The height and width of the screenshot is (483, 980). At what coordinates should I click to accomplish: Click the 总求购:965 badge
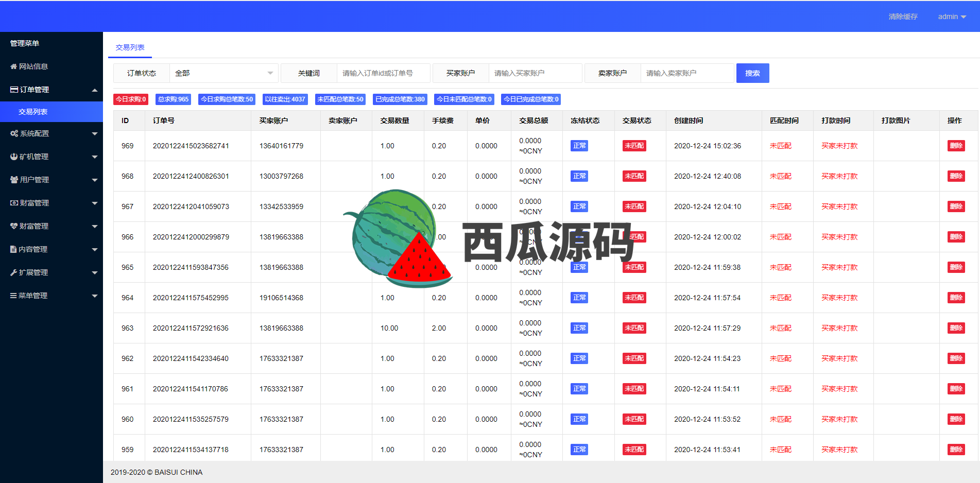[173, 99]
